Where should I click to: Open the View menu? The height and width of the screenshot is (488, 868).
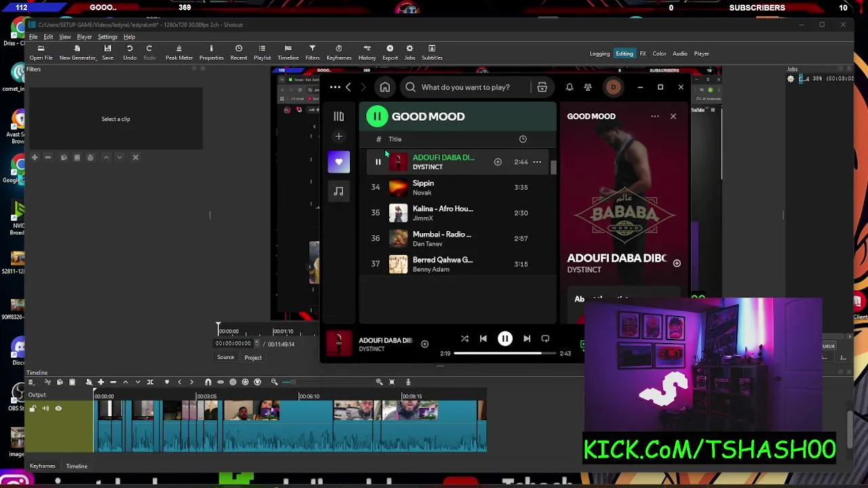[65, 37]
